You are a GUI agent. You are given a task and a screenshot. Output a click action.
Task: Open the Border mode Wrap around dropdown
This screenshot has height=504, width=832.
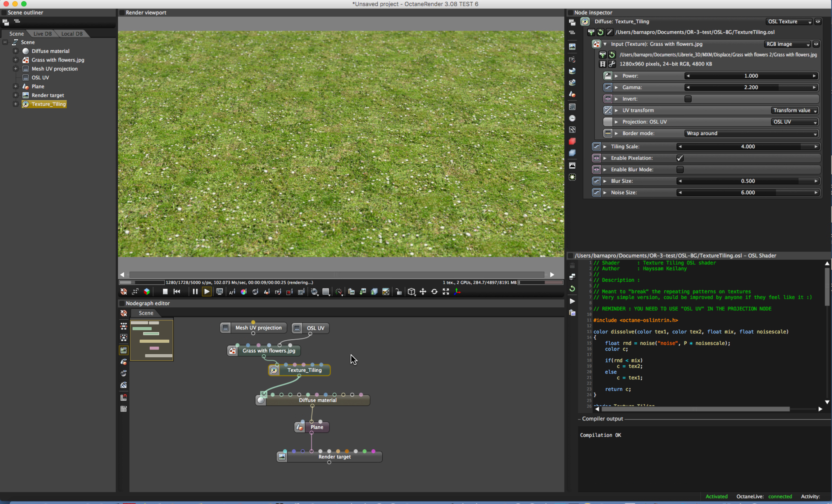tap(751, 133)
